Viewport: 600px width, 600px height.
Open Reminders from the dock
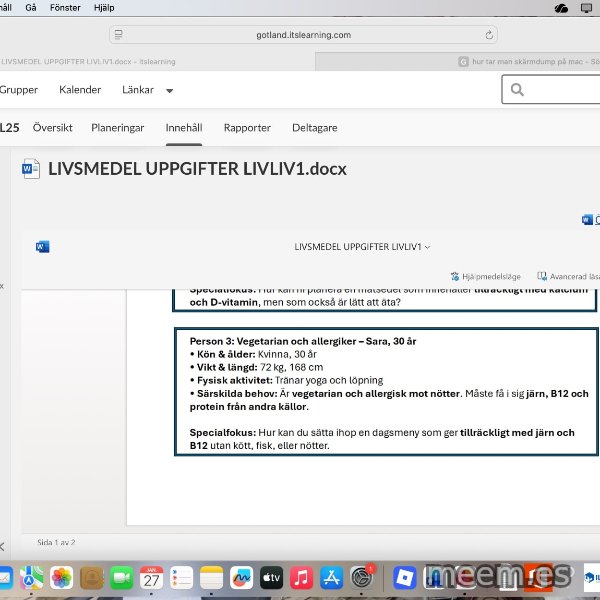point(181,577)
